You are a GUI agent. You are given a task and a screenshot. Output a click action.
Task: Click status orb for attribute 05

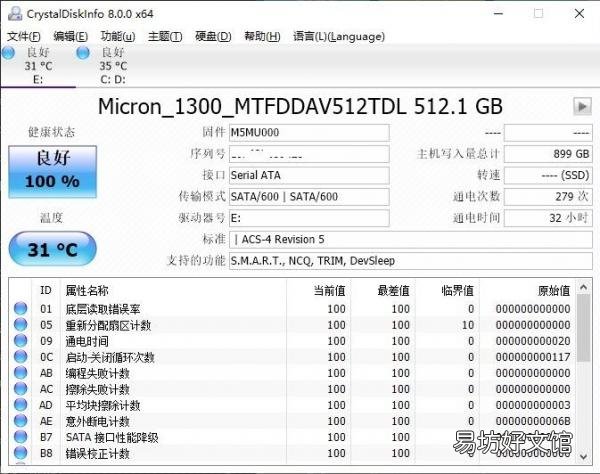coord(20,325)
